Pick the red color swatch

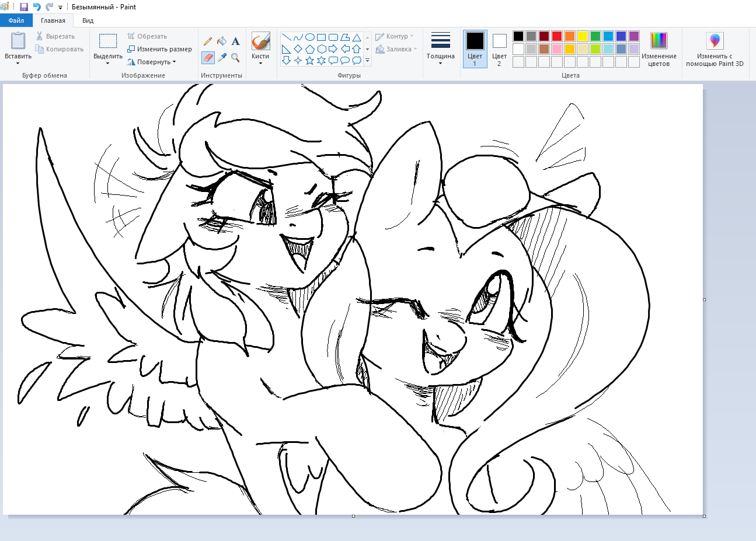[557, 36]
